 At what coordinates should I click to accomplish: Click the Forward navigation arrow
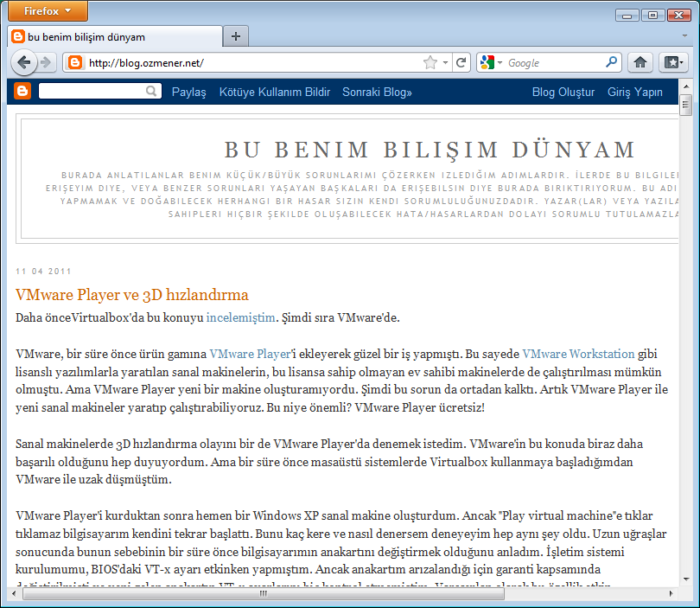coord(46,62)
